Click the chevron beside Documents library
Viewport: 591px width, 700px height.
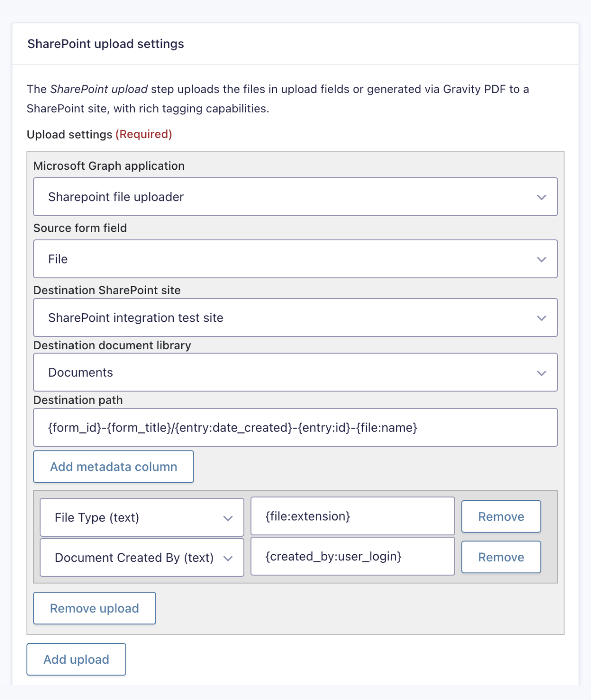click(541, 372)
